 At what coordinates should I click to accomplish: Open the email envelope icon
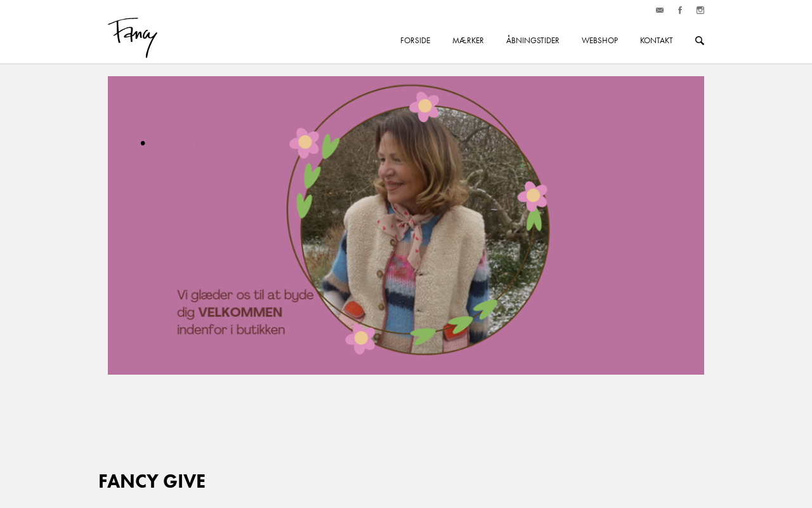coord(660,10)
